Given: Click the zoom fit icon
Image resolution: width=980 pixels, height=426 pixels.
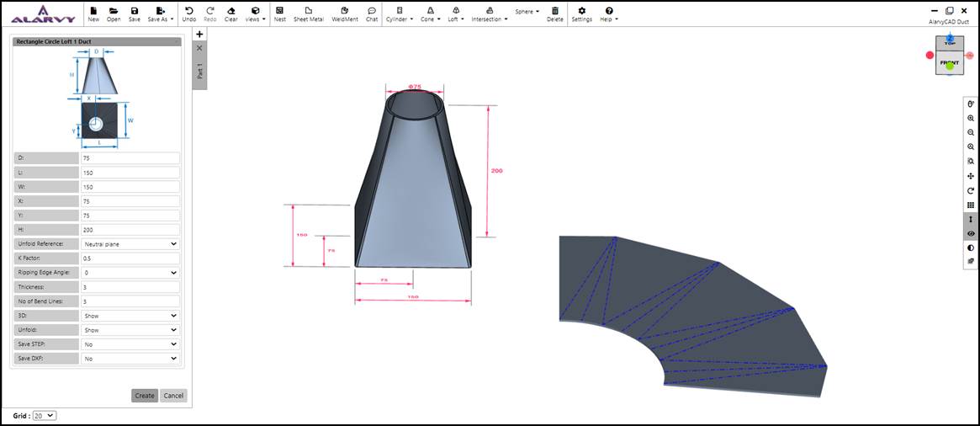Looking at the screenshot, I should [971, 147].
